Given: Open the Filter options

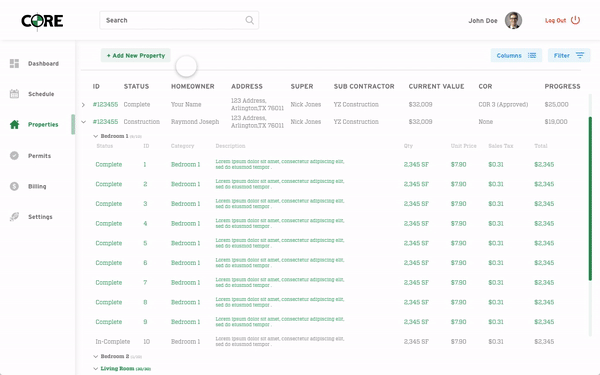Looking at the screenshot, I should [x=569, y=55].
